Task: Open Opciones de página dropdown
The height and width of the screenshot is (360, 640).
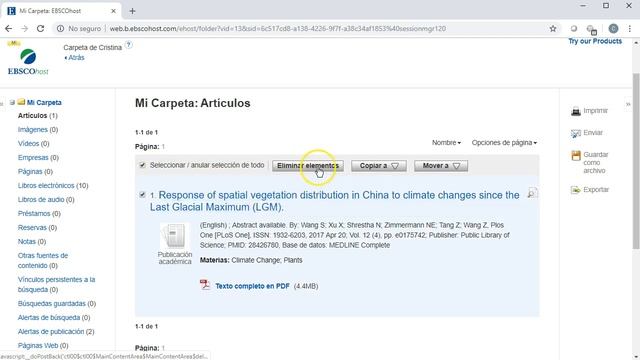Action: click(x=504, y=142)
